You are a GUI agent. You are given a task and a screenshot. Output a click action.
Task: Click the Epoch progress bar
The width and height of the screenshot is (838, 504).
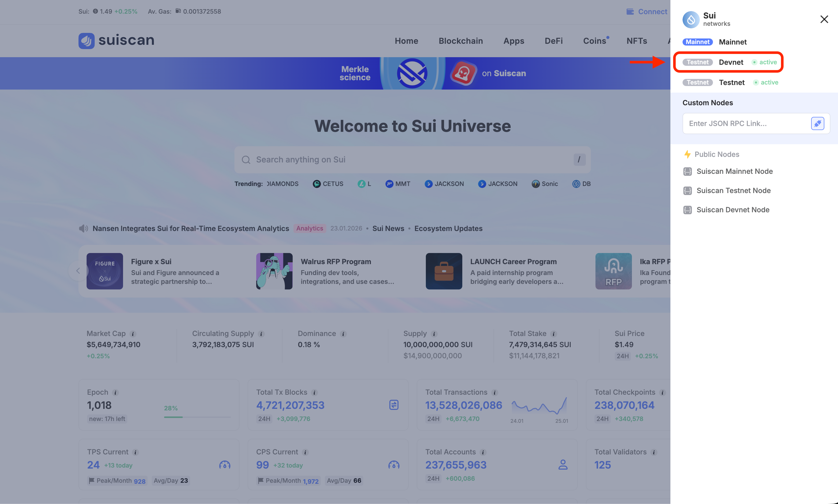pos(197,417)
